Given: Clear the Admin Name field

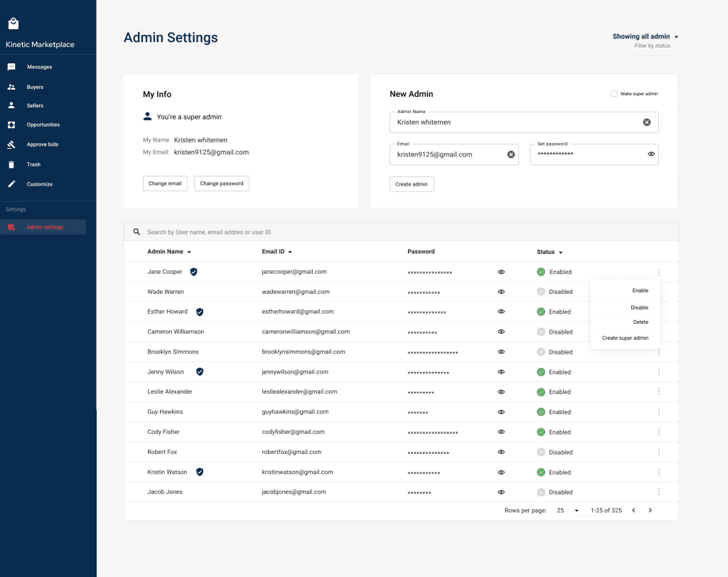Looking at the screenshot, I should point(646,122).
